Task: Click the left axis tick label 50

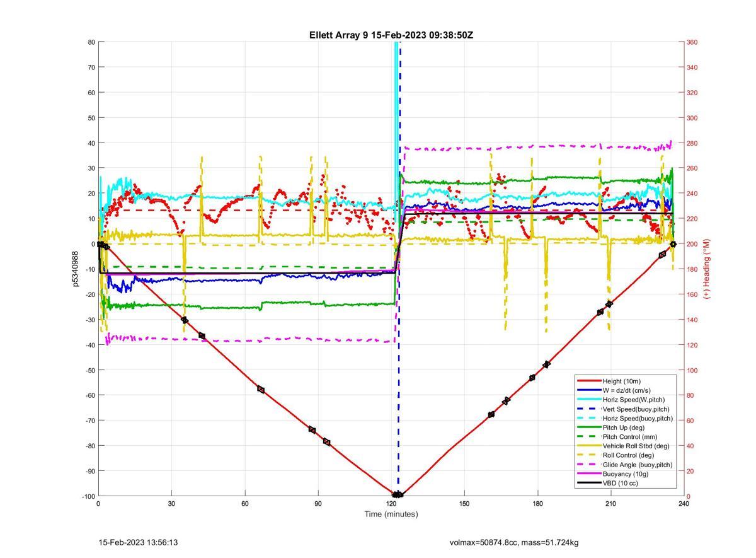Action: pyautogui.click(x=91, y=118)
